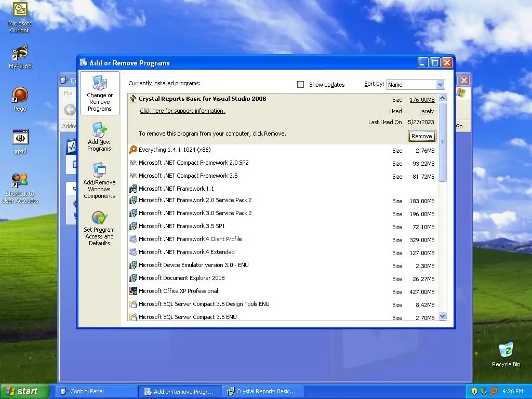Select Change or Remove Programs sidebar icon
The height and width of the screenshot is (399, 532).
99,93
